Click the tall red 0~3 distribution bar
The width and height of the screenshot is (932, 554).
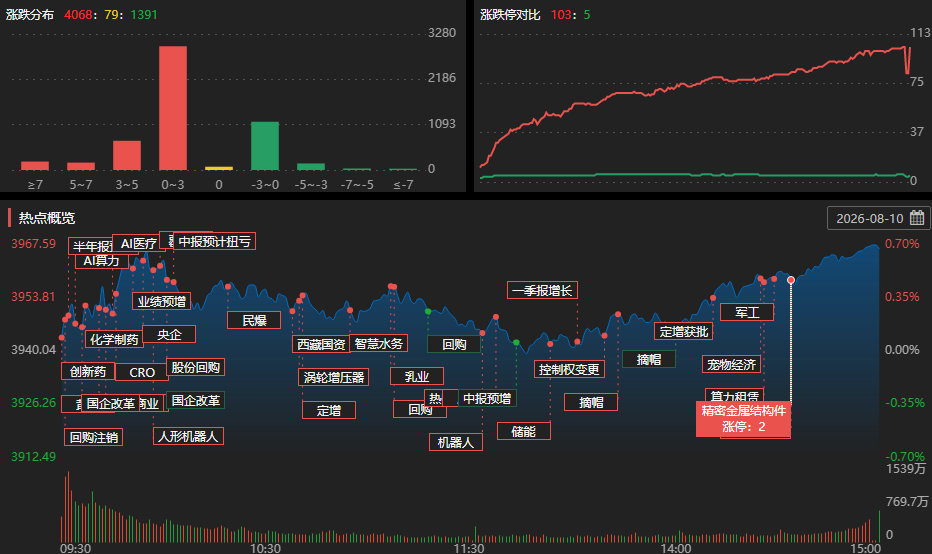tap(173, 108)
